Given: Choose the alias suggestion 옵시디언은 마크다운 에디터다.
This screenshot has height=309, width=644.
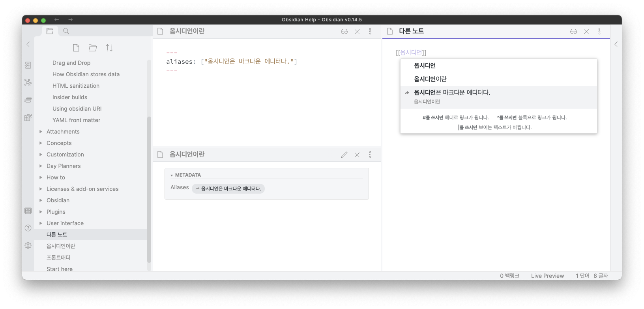Looking at the screenshot, I should click(x=498, y=97).
